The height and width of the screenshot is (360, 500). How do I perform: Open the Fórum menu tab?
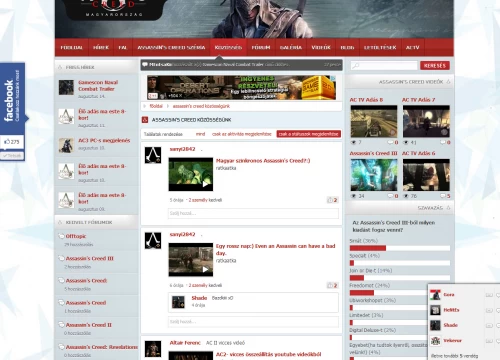coord(261,48)
